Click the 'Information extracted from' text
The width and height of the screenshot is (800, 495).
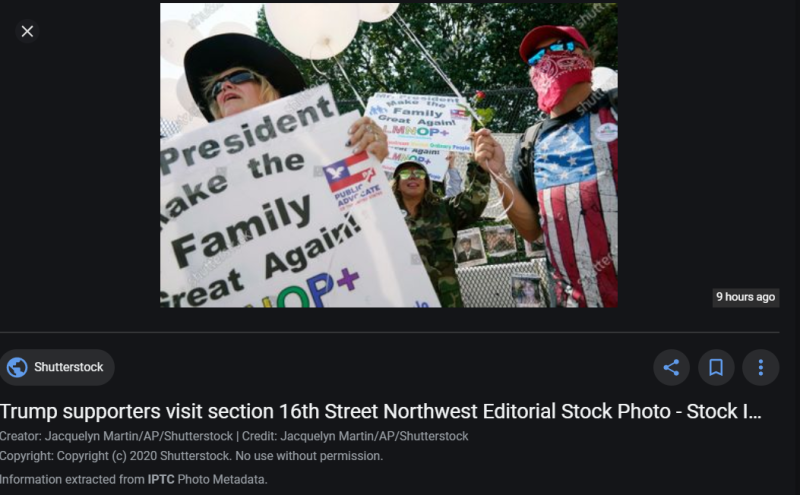(72, 480)
